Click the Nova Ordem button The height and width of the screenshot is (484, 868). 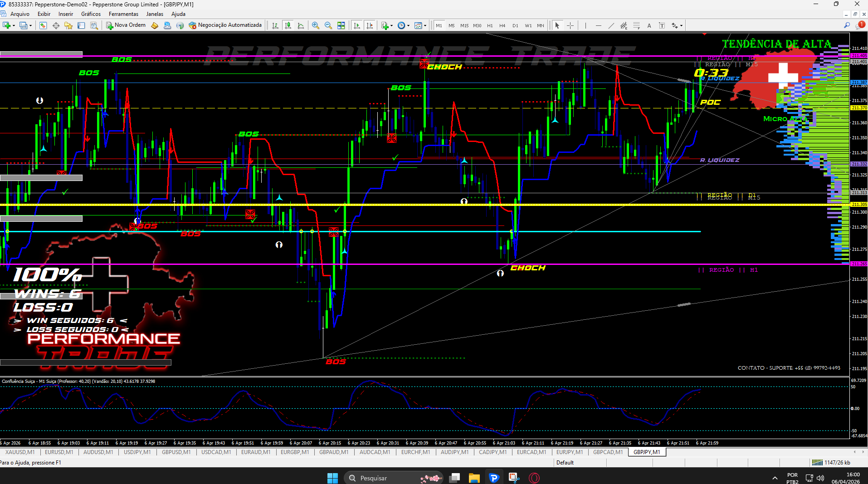pyautogui.click(x=126, y=25)
